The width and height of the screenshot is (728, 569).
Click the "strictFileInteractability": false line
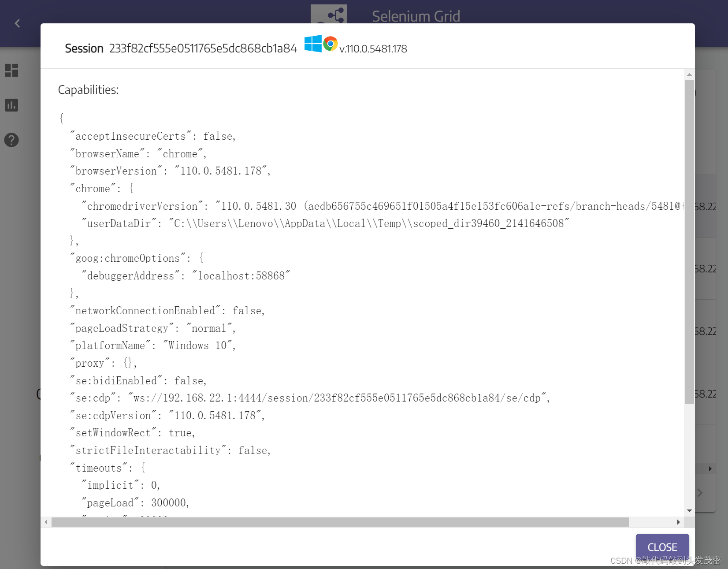click(x=171, y=450)
